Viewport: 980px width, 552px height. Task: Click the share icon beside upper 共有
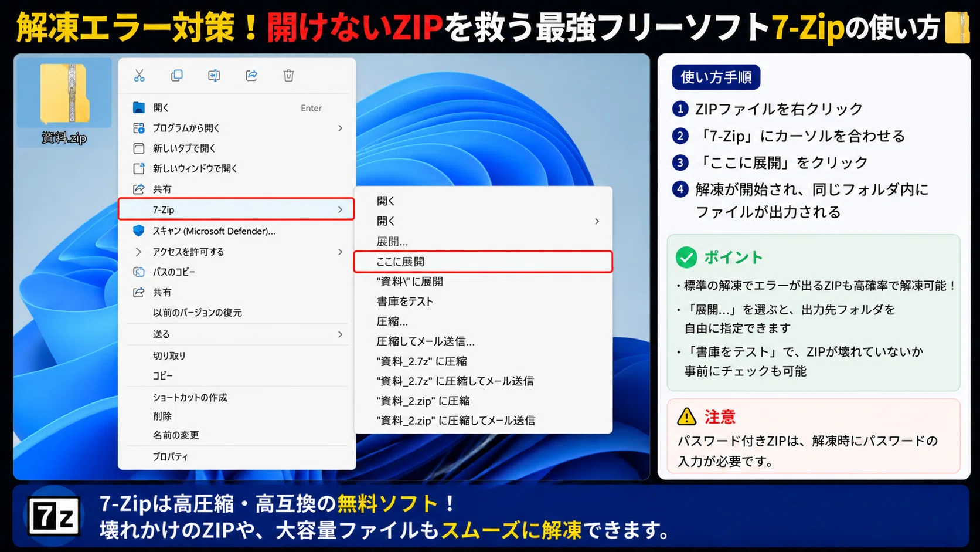pyautogui.click(x=139, y=189)
